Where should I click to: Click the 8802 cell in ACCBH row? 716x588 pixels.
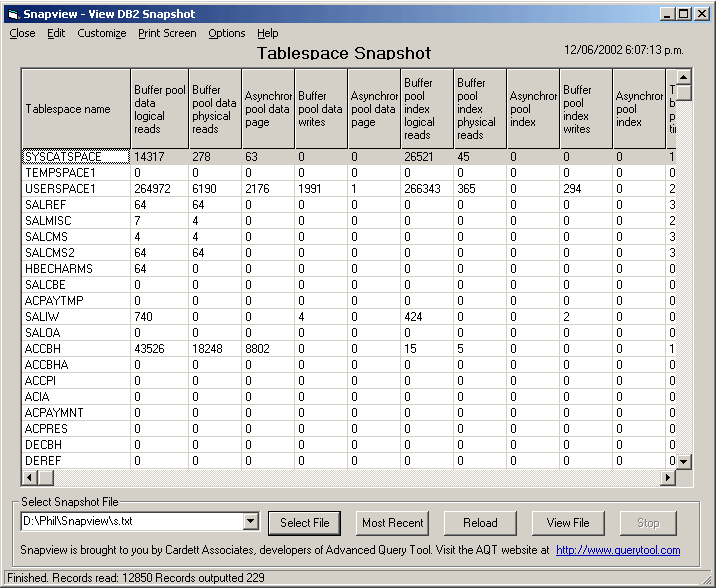pyautogui.click(x=268, y=349)
